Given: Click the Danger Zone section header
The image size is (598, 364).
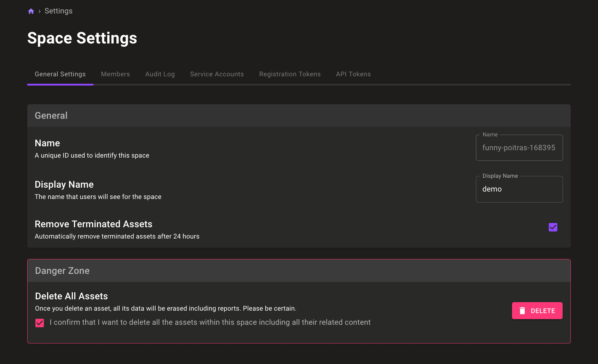Looking at the screenshot, I should click(62, 271).
